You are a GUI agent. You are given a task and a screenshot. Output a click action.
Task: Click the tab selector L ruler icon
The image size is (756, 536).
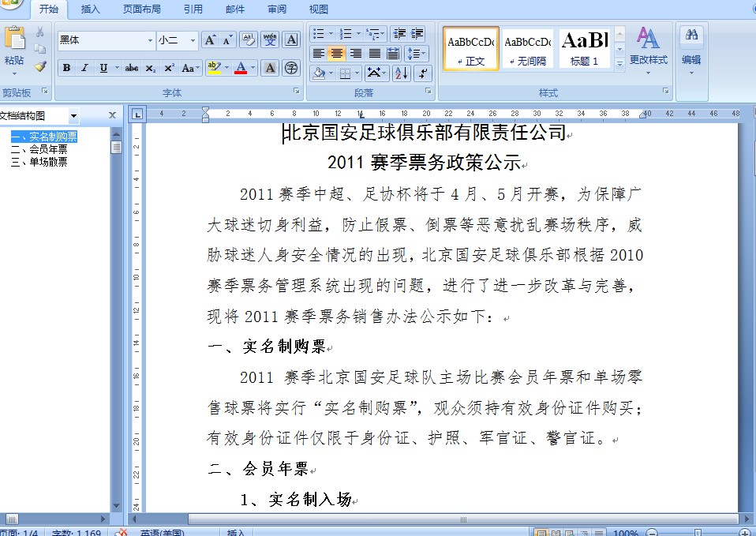137,114
